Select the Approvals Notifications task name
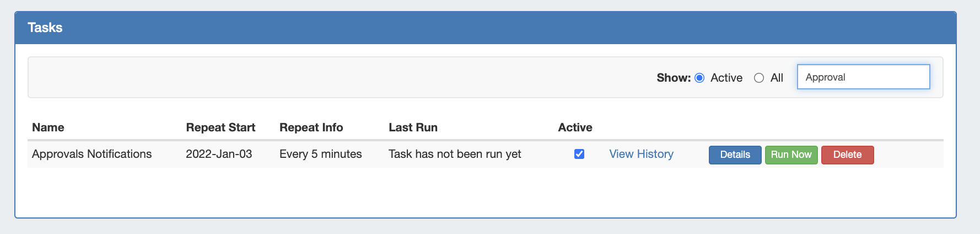Image resolution: width=980 pixels, height=234 pixels. (x=91, y=154)
